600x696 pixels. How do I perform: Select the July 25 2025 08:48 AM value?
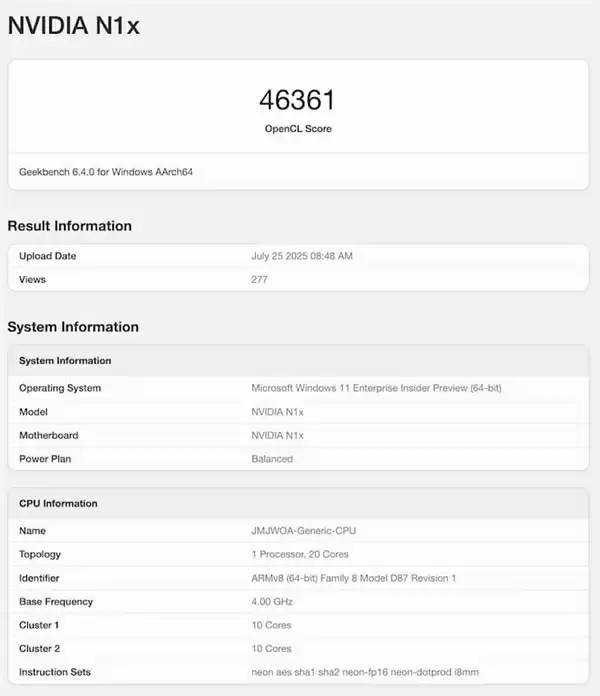point(302,256)
